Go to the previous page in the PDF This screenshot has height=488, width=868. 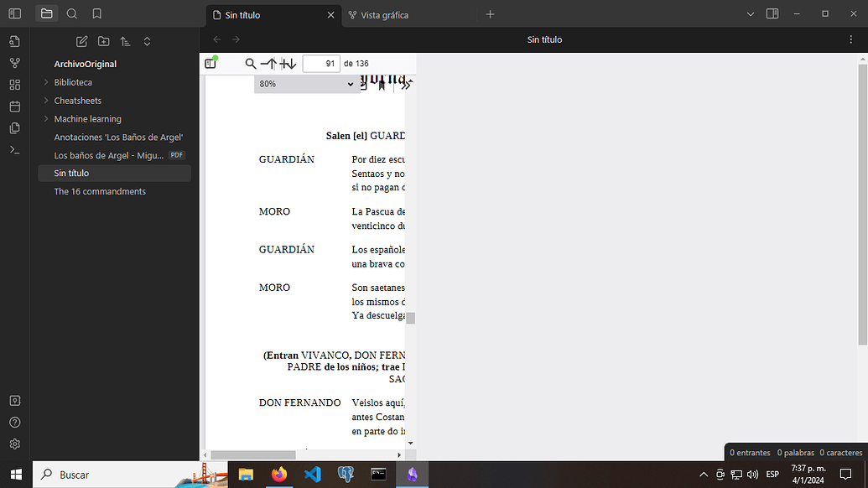pyautogui.click(x=269, y=63)
